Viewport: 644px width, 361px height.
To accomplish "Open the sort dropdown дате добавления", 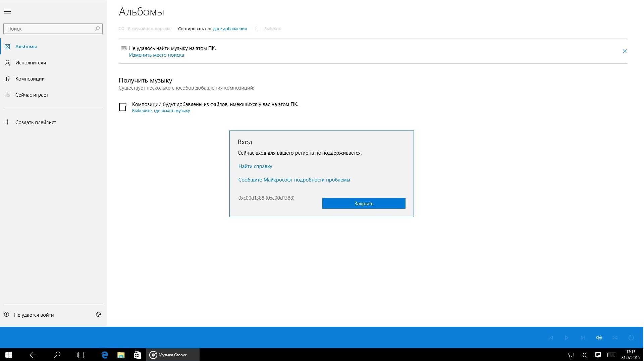I will 230,29.
